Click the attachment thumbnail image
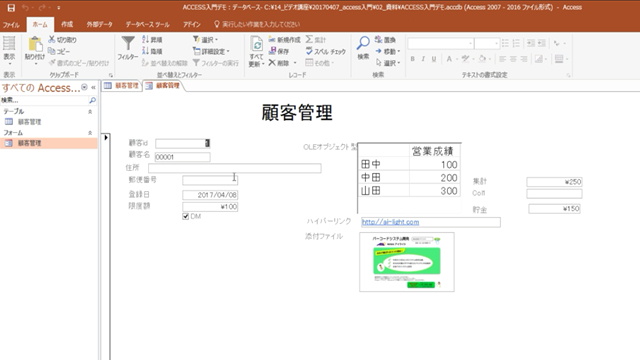 [x=407, y=262]
